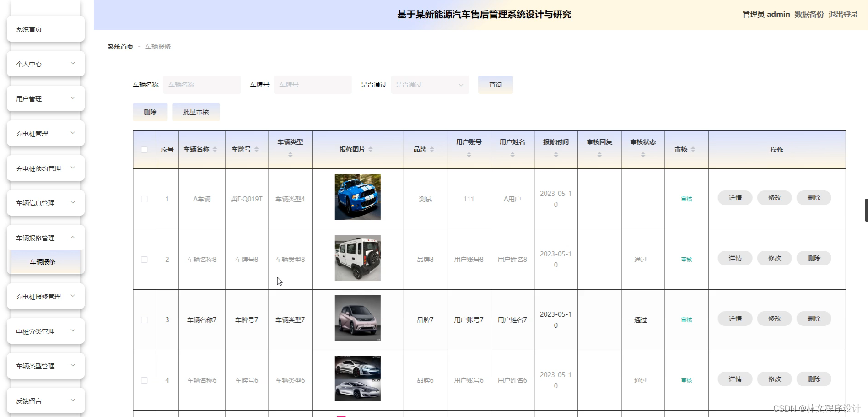Go to 系统首页 in sidebar
The image size is (868, 417).
click(x=46, y=29)
